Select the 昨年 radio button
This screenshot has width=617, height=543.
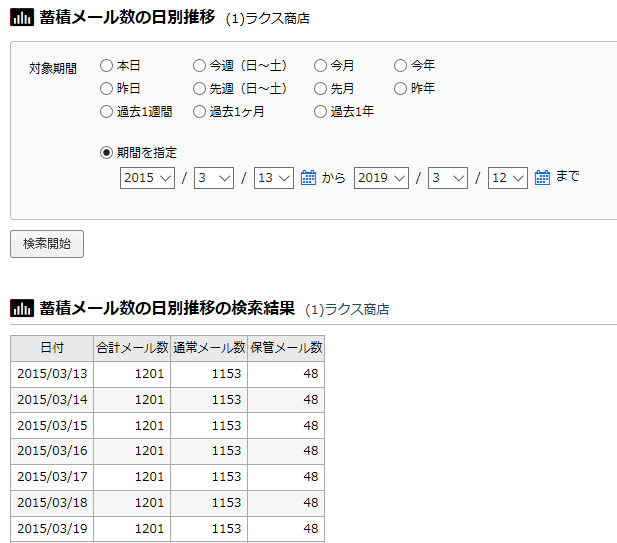400,89
